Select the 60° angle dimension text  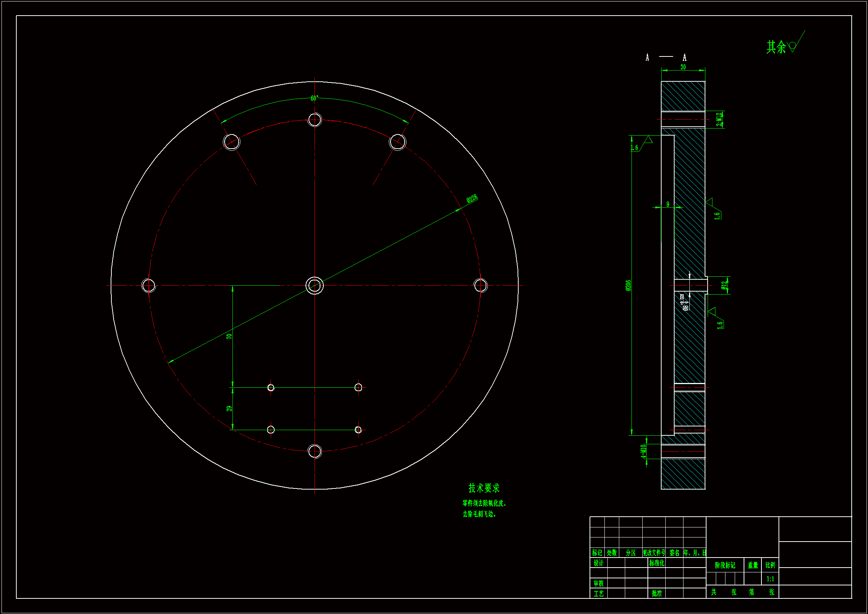pyautogui.click(x=314, y=98)
